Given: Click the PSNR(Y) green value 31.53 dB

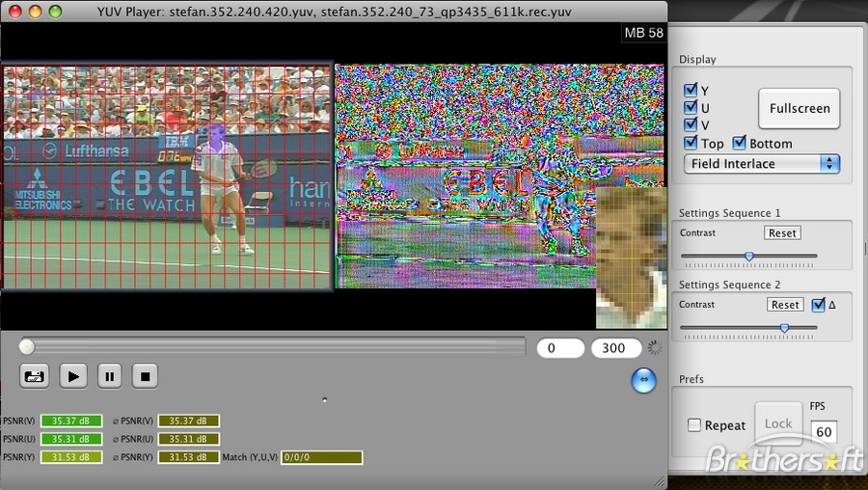Looking at the screenshot, I should click(71, 457).
